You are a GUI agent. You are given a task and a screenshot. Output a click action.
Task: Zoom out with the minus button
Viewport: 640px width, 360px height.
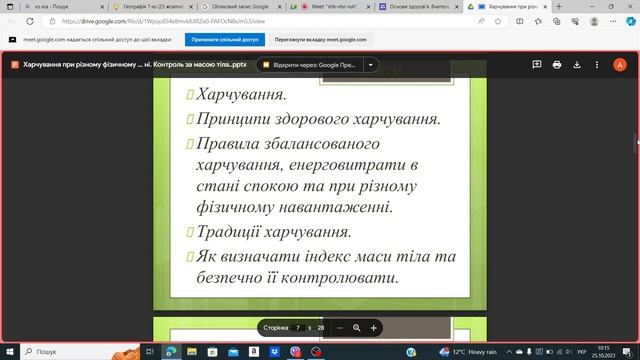[x=340, y=328]
